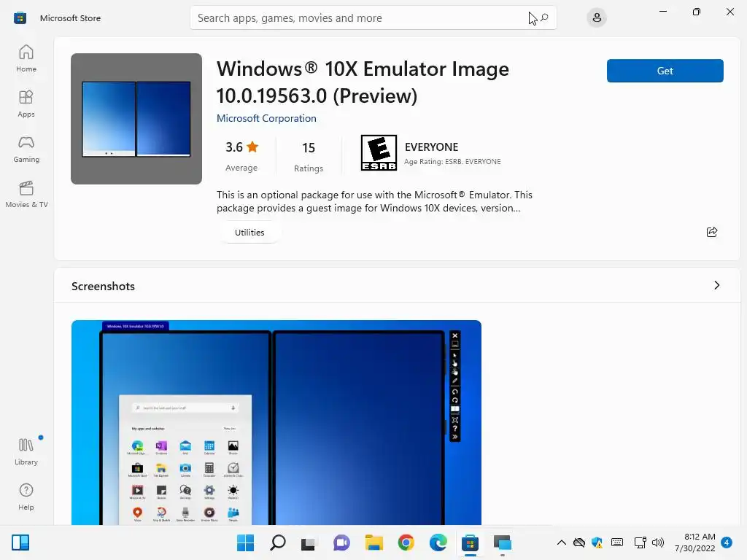The height and width of the screenshot is (560, 747).
Task: Minimize the Microsoft Store window
Action: (662, 12)
